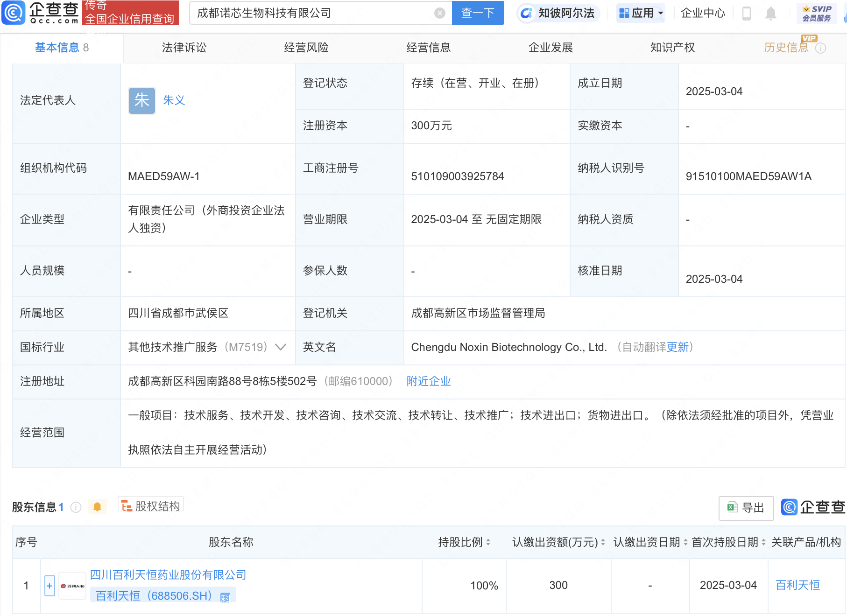The image size is (847, 616).
Task: Select 四川省成都市武侯区 region value
Action: point(178,313)
